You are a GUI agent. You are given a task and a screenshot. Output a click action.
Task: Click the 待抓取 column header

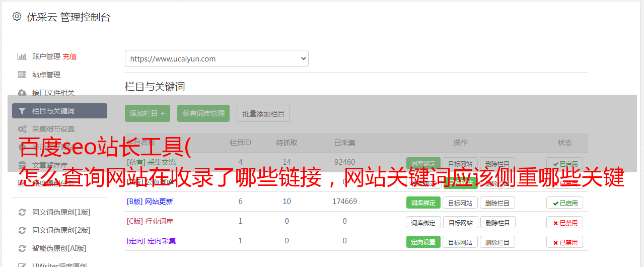[287, 143]
